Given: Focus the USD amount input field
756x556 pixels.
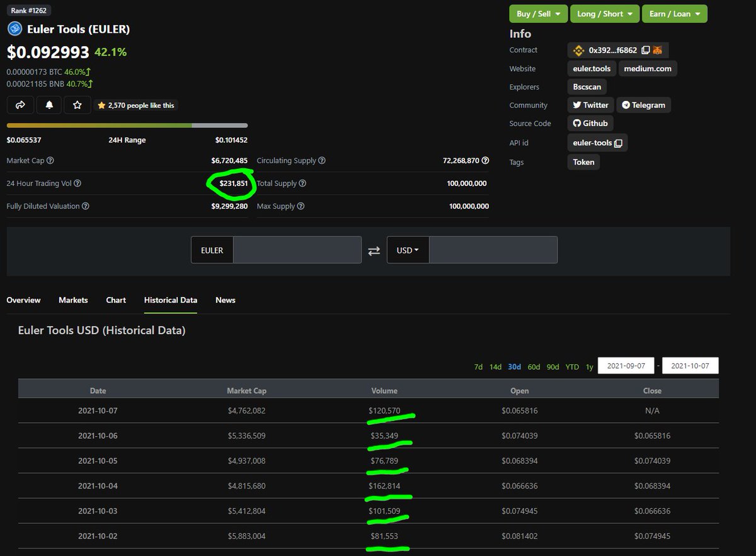Looking at the screenshot, I should 493,250.
